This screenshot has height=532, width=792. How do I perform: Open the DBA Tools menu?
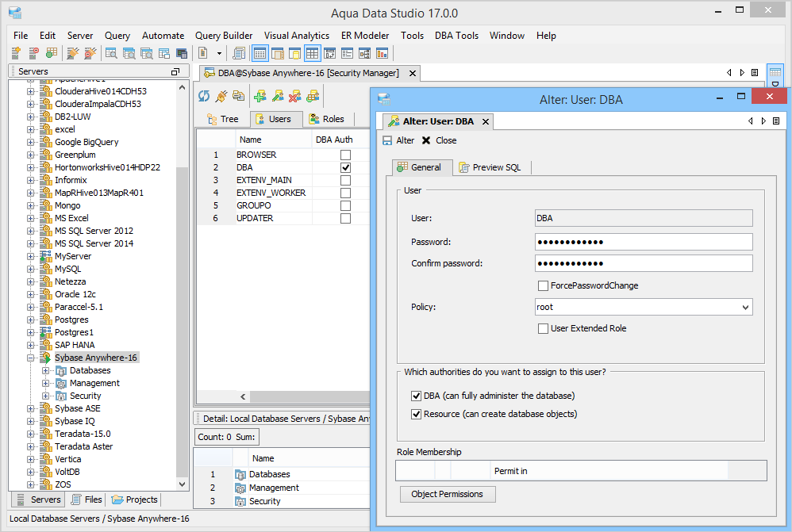coord(456,36)
